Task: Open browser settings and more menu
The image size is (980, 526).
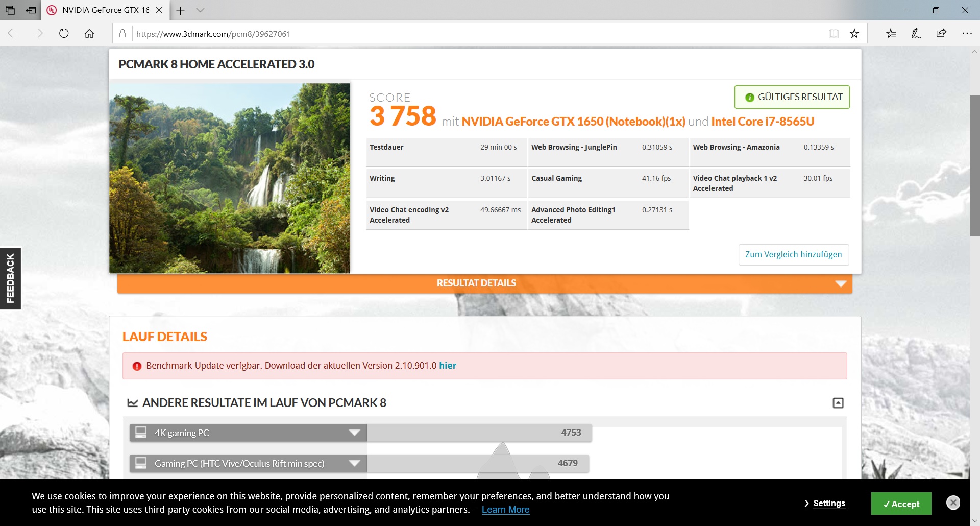Action: (967, 34)
